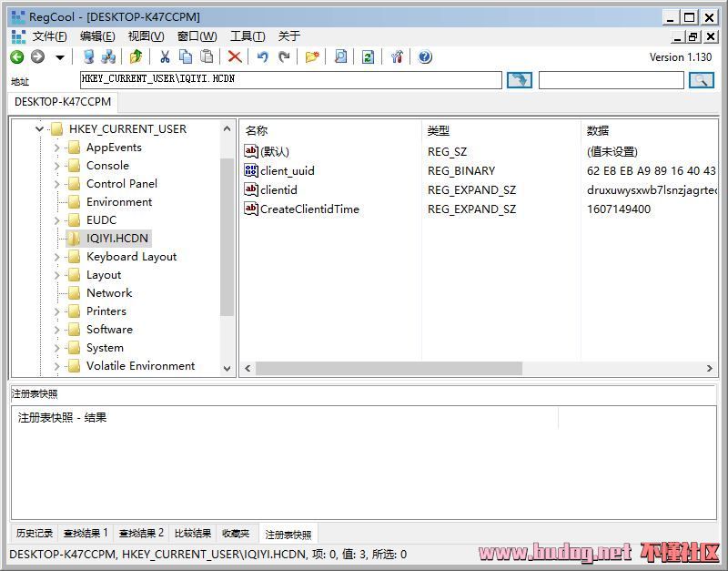Click the Go button next to address bar
Screen dimensions: 728x571
point(519,80)
